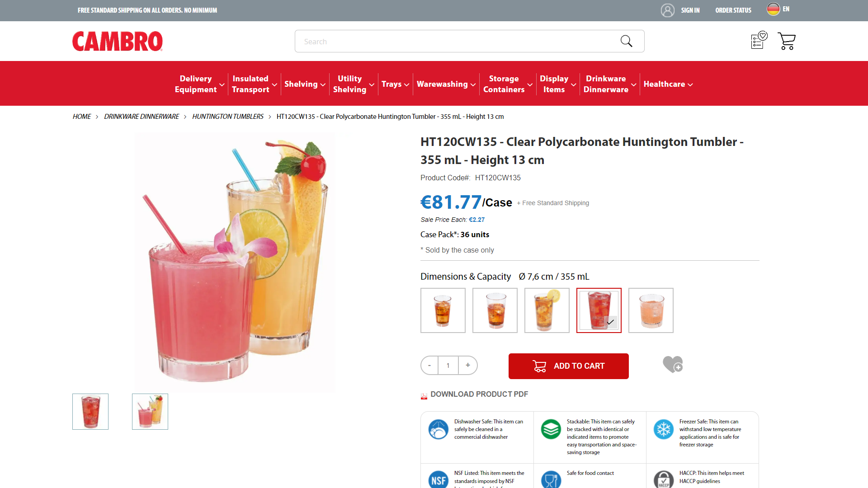Click the German flag language icon
The width and height of the screenshot is (868, 488).
(x=773, y=9)
